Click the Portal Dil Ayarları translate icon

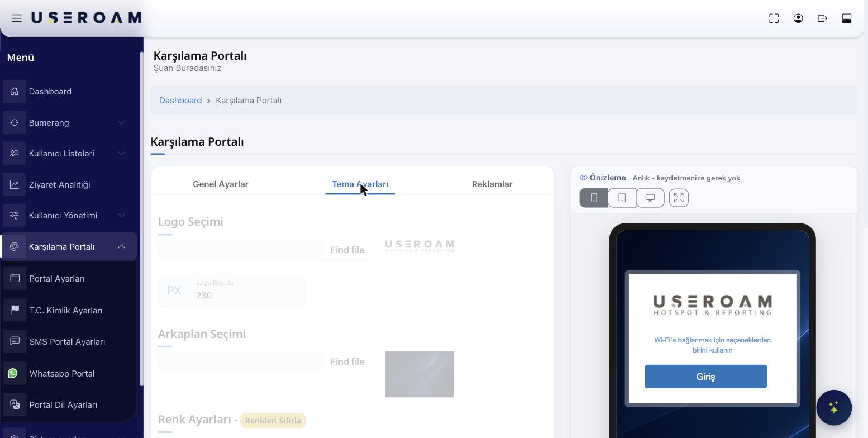(15, 404)
